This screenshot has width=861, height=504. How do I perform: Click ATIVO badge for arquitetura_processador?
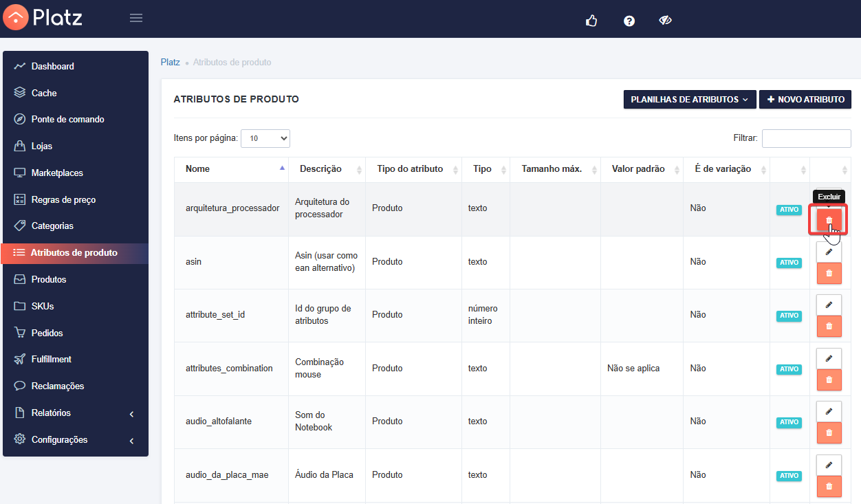[789, 210]
